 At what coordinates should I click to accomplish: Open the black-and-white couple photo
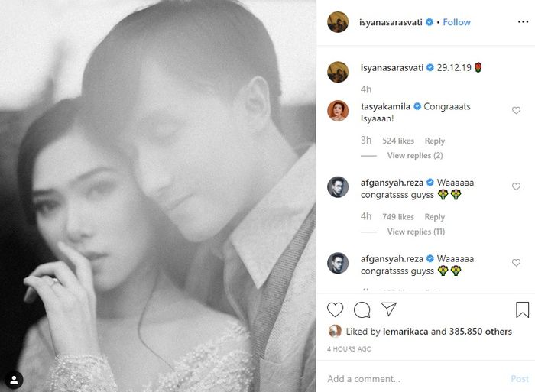(157, 196)
